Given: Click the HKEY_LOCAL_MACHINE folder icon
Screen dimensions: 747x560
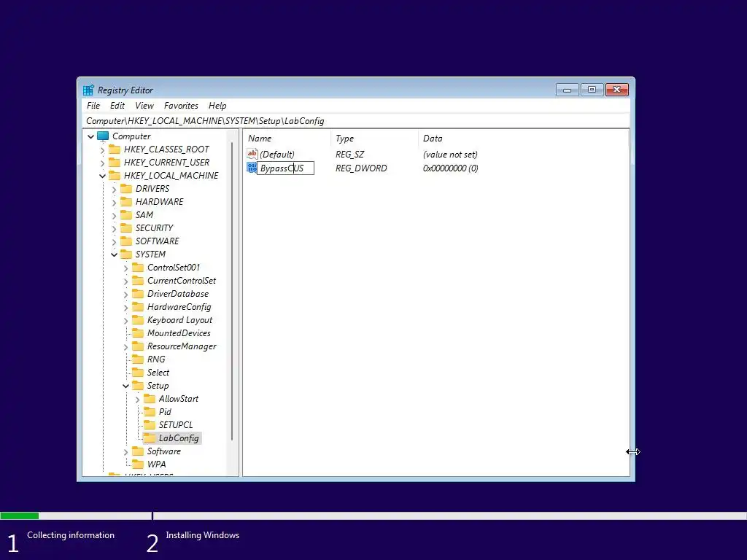Looking at the screenshot, I should pyautogui.click(x=115, y=175).
